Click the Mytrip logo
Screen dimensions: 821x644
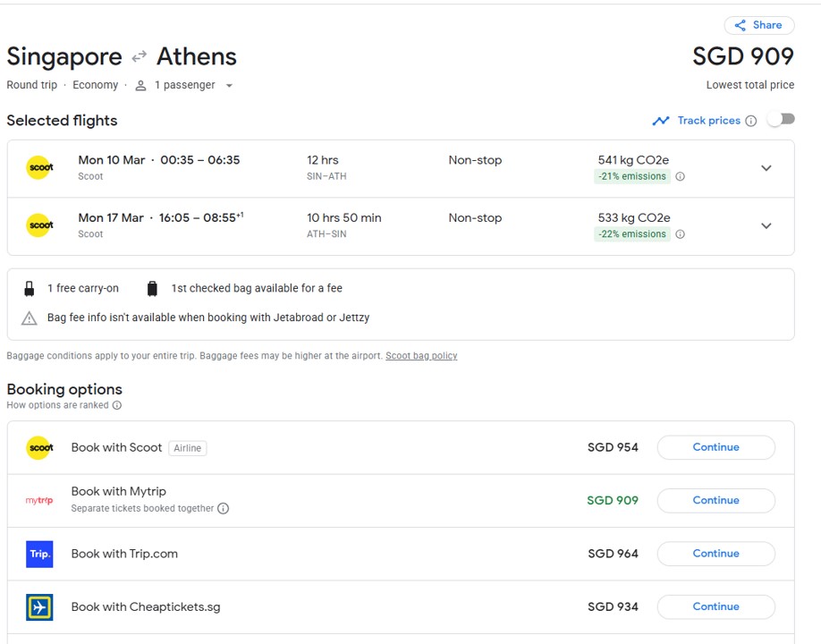pyautogui.click(x=39, y=501)
